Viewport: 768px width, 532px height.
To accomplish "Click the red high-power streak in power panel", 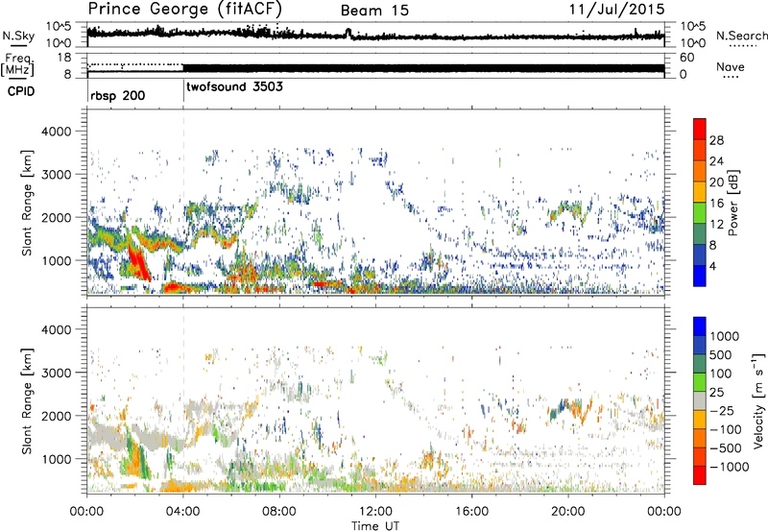I will (x=138, y=259).
